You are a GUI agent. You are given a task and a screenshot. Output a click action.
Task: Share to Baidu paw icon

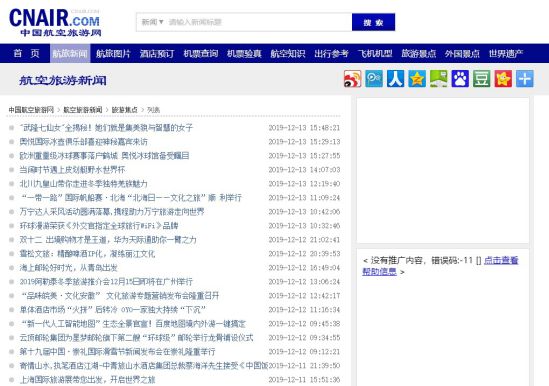(x=460, y=78)
